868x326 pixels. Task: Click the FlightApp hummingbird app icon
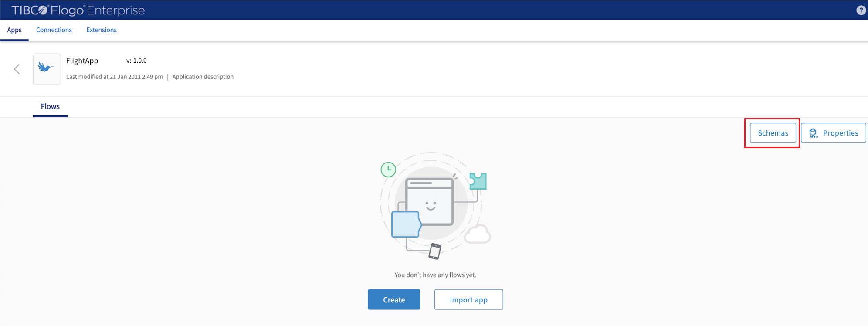pos(47,69)
